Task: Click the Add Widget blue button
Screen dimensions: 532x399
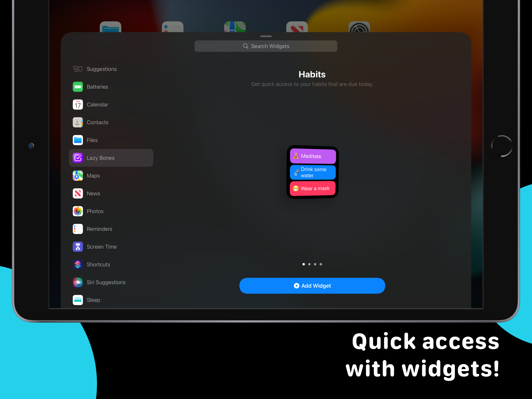Action: (312, 286)
